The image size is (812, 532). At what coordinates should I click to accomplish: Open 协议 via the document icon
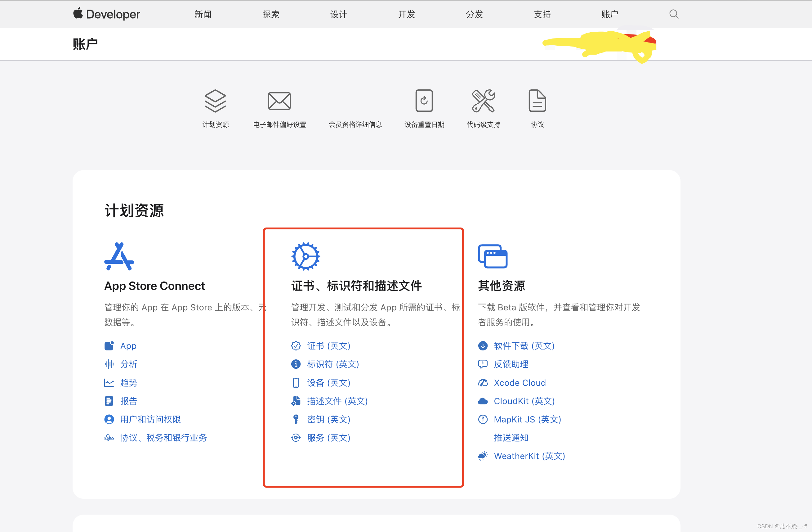(x=537, y=101)
